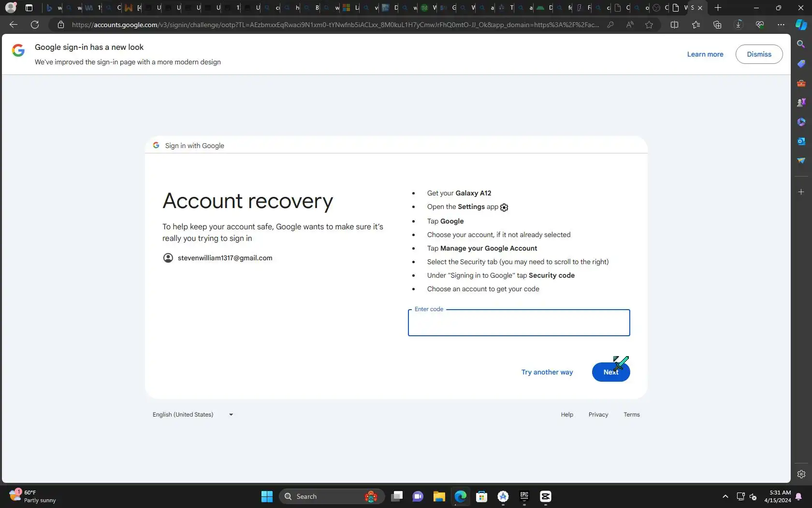Open sidebar settings gear
812x508 pixels.
tap(801, 474)
